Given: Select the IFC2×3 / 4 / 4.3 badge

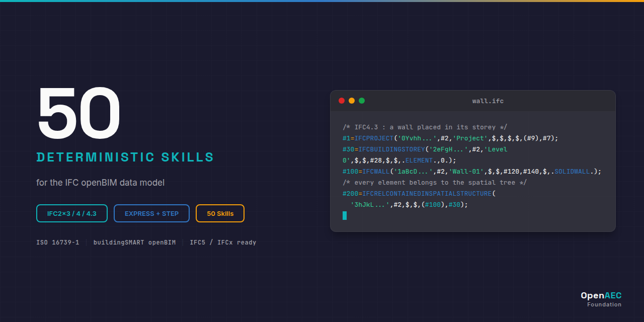Looking at the screenshot, I should click(72, 213).
